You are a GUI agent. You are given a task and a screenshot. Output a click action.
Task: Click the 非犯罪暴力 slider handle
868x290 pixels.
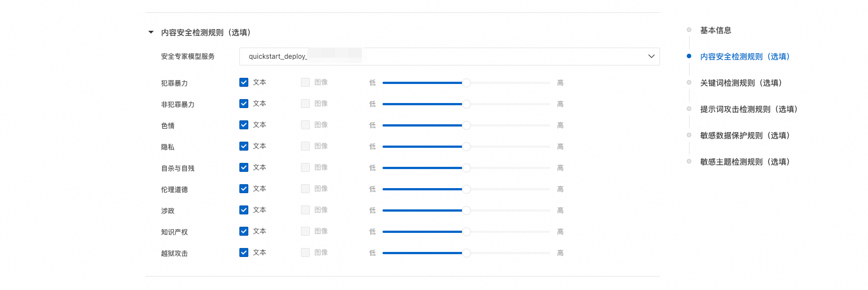point(466,104)
